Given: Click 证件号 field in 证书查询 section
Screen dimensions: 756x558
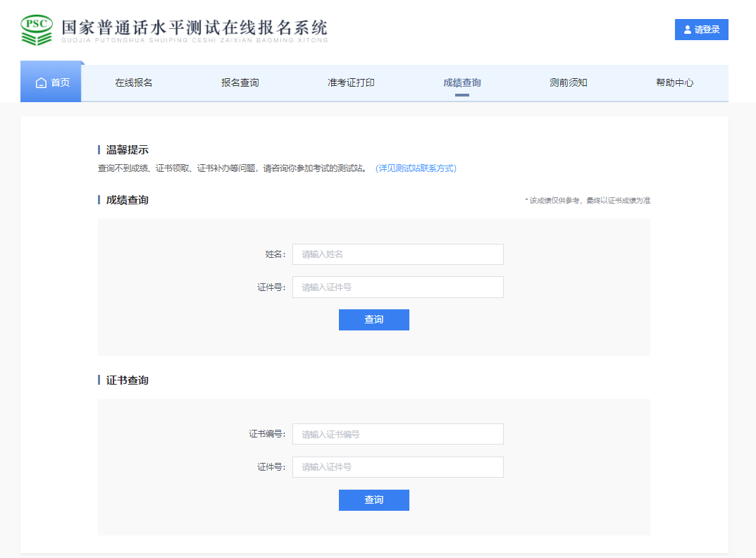Looking at the screenshot, I should point(398,467).
